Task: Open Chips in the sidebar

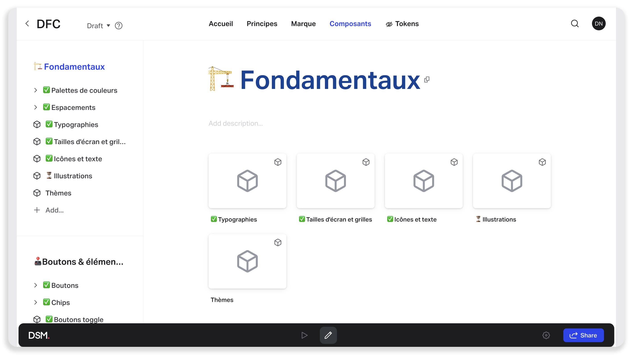Action: coord(56,302)
